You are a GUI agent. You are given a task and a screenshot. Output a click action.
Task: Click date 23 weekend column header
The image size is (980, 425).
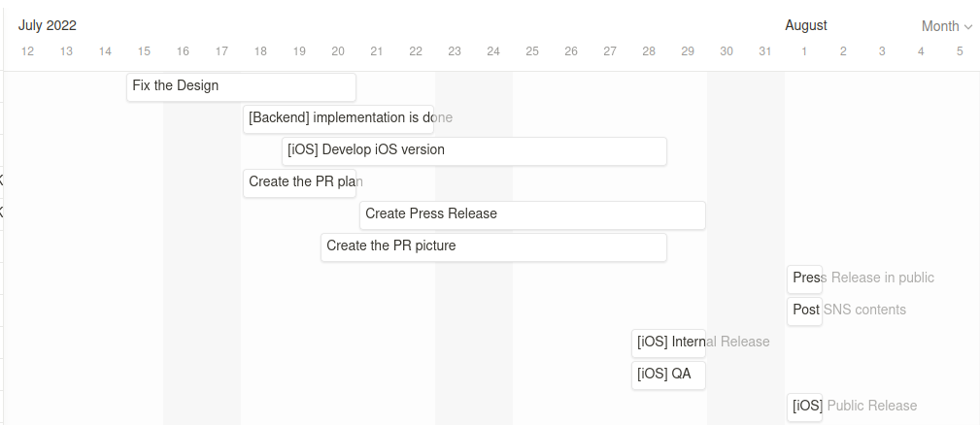pos(455,51)
